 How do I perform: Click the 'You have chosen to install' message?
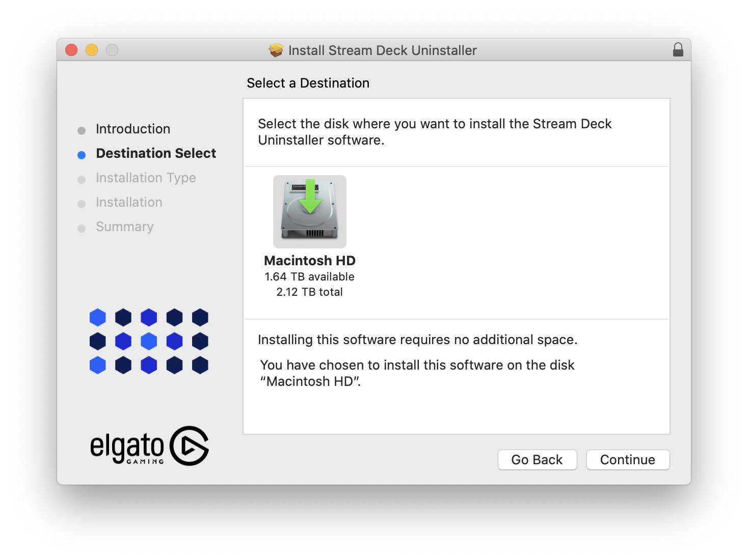click(x=417, y=373)
